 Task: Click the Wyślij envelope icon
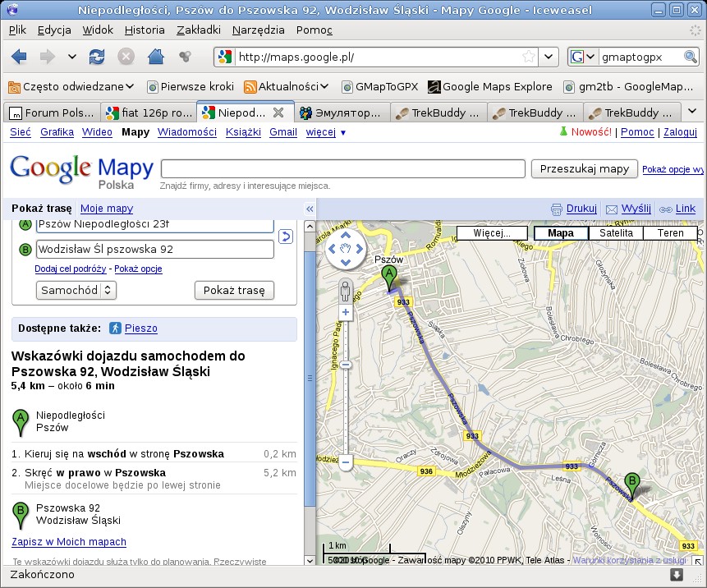pyautogui.click(x=612, y=209)
